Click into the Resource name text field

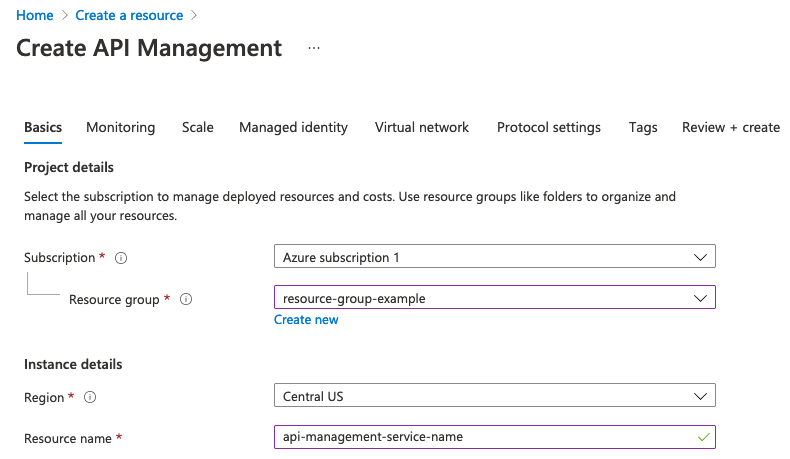[x=480, y=437]
